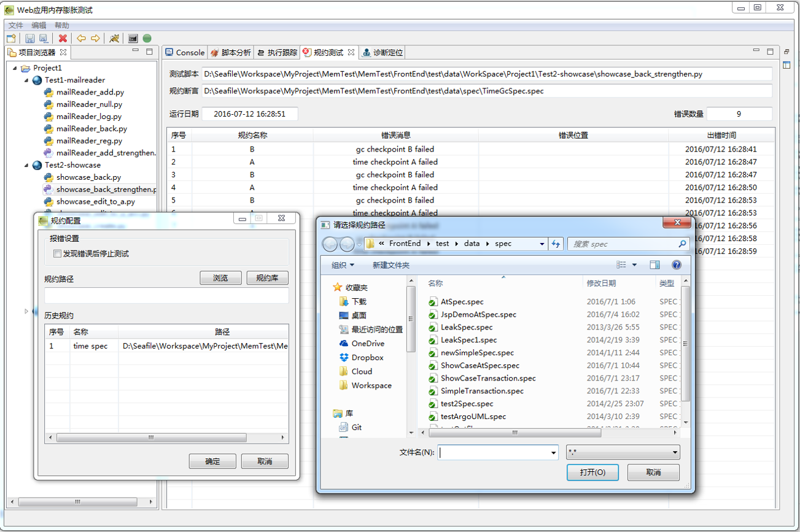Viewport: 800px width, 532px height.
Task: Click the Tomcat cat icon in toolbar
Action: click(114, 38)
